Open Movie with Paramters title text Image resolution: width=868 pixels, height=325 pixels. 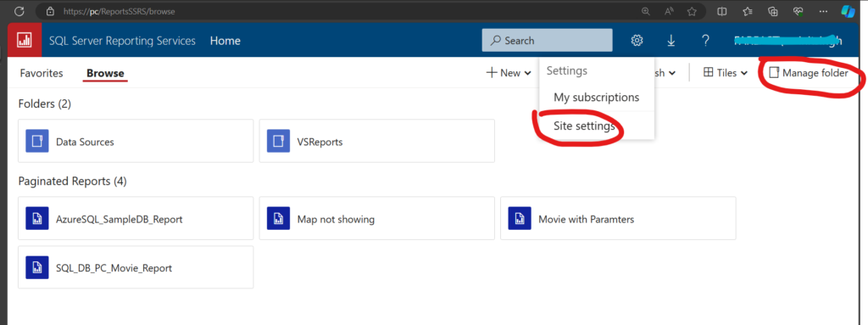[x=587, y=220]
